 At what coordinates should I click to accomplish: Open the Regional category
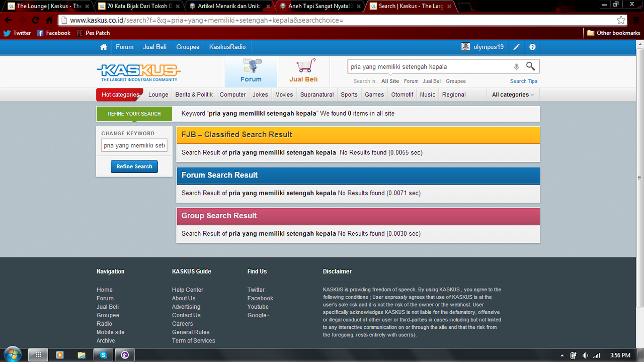point(454,95)
